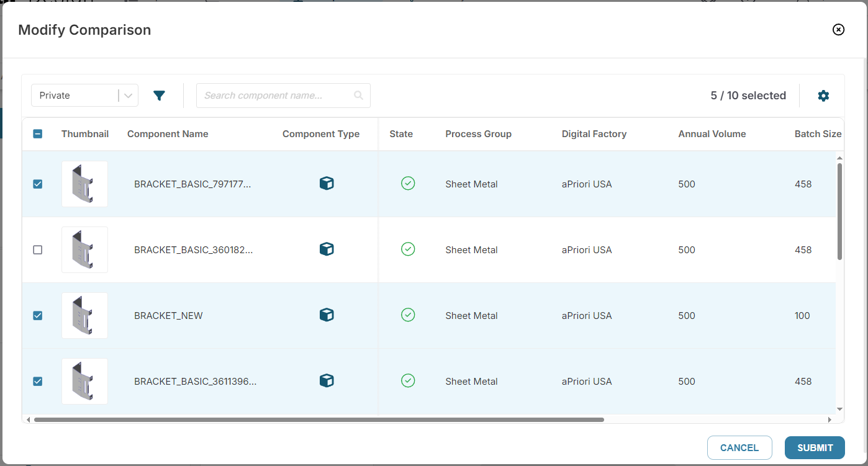Click the scroll left arrow
Viewport: 868px width, 466px height.
point(29,420)
